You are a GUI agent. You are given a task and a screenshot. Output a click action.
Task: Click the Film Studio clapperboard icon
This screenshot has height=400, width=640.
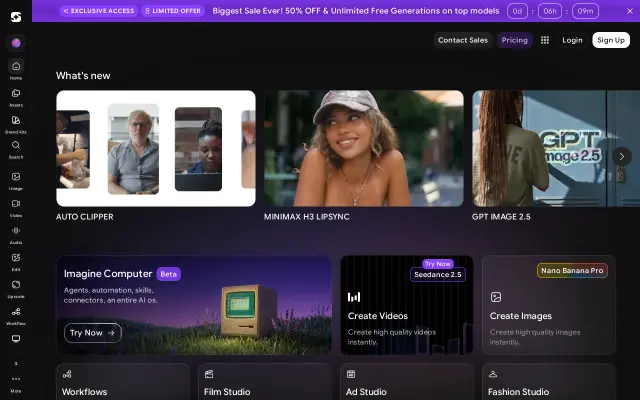point(209,374)
